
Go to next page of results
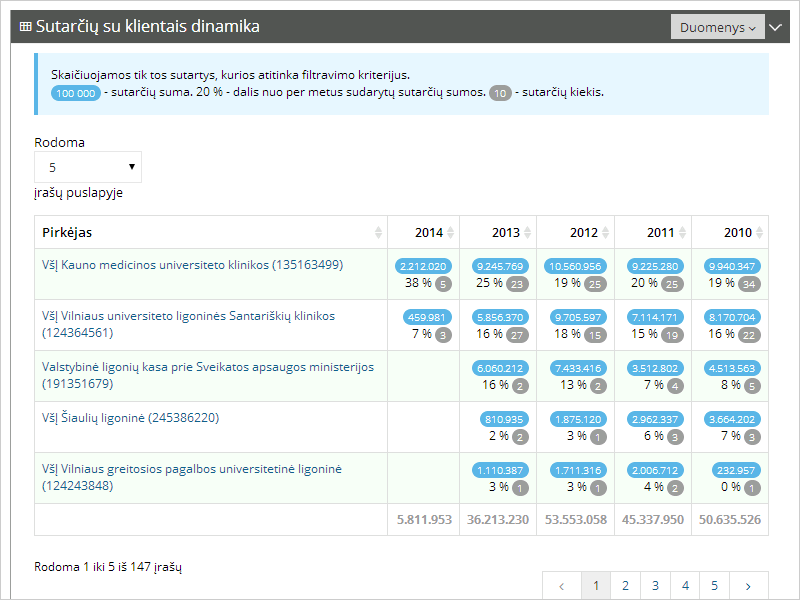click(x=748, y=586)
